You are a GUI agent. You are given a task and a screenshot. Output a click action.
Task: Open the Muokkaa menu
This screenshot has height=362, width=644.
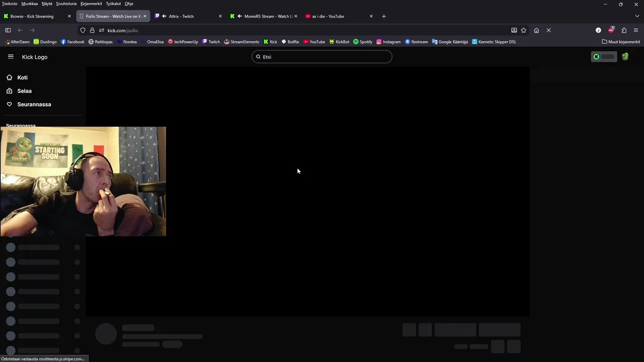[30, 4]
